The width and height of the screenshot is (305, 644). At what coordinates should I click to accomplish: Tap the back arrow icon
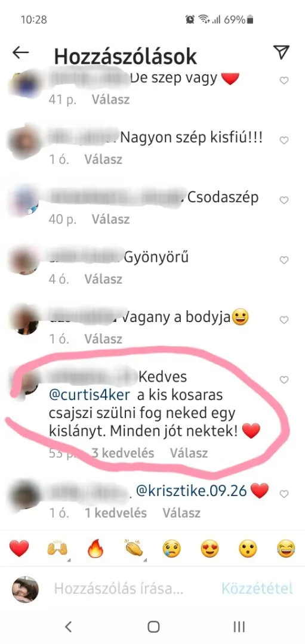point(20,52)
